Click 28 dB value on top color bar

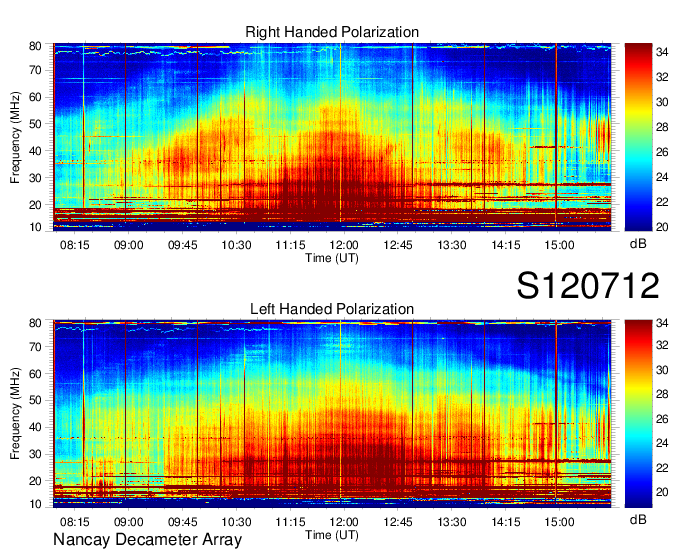tap(662, 127)
